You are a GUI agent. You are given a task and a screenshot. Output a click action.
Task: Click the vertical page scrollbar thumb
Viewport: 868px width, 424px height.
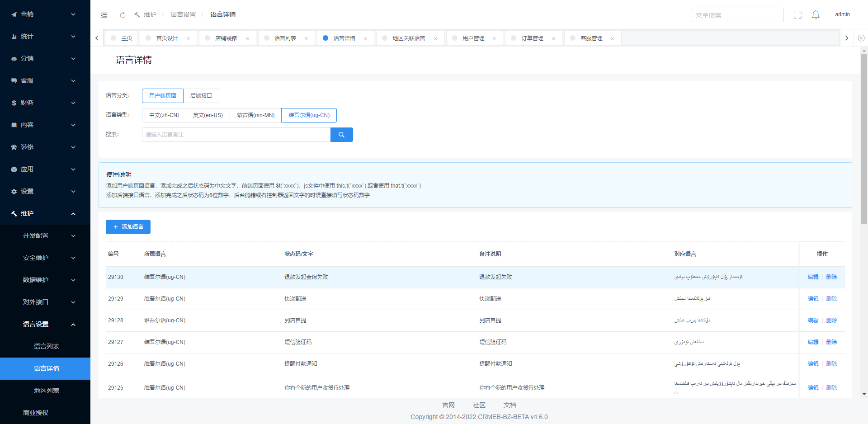coord(864,139)
